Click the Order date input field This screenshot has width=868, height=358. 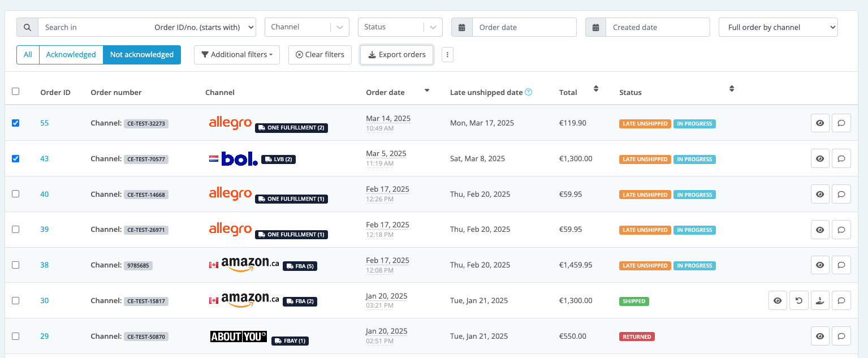pyautogui.click(x=524, y=27)
